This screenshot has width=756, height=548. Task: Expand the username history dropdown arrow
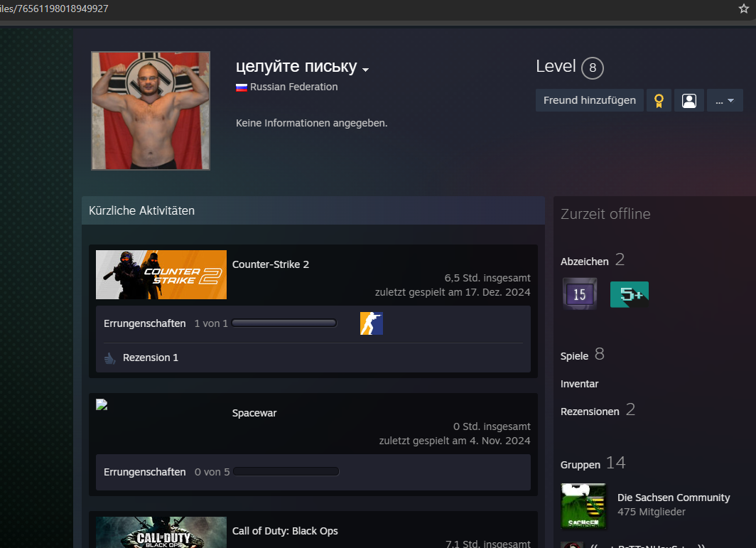365,70
